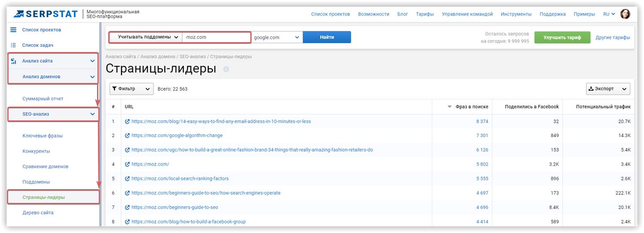Viewport: 644px width, 233px height.
Task: Click the info icon next to Страницы-лидеры
Action: coord(226,69)
